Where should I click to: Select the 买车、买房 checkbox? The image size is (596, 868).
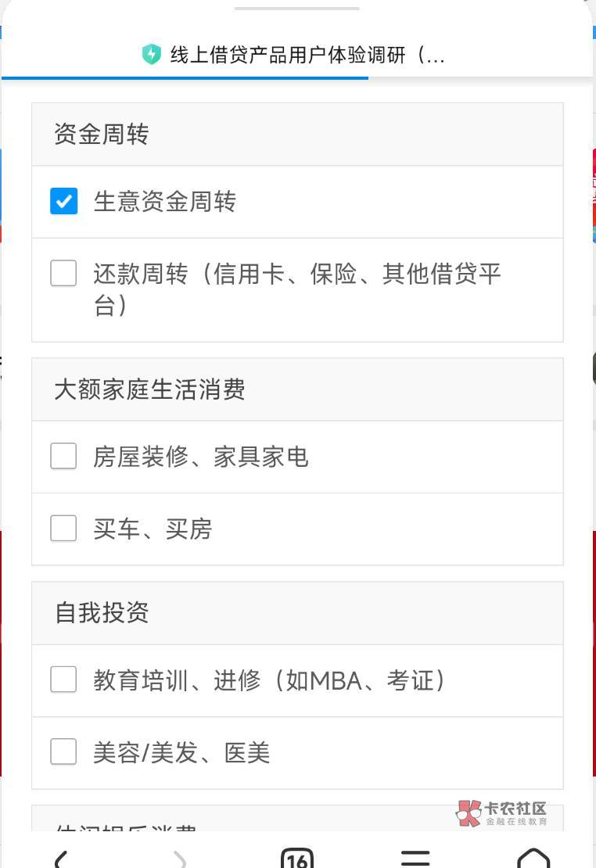(x=64, y=529)
